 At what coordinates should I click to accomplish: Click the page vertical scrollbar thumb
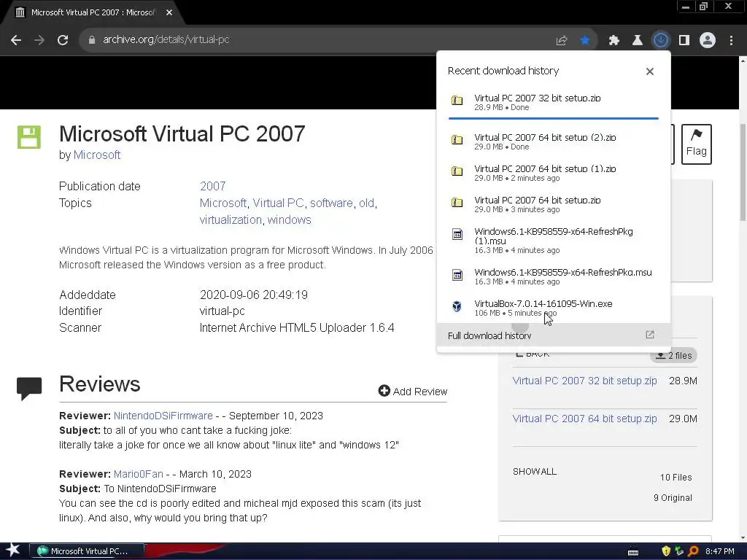pos(743,171)
